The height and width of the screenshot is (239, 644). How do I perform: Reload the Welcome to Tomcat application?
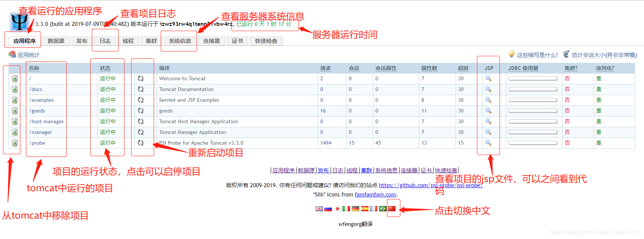point(141,78)
